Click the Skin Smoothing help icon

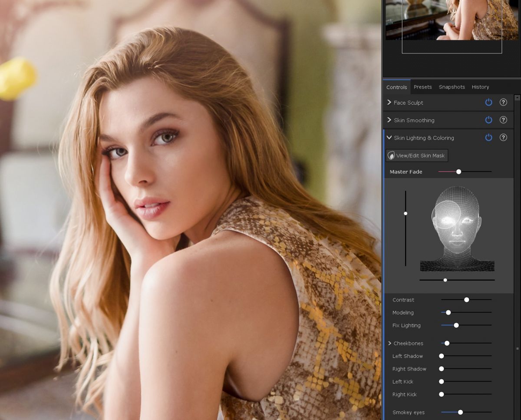(503, 120)
